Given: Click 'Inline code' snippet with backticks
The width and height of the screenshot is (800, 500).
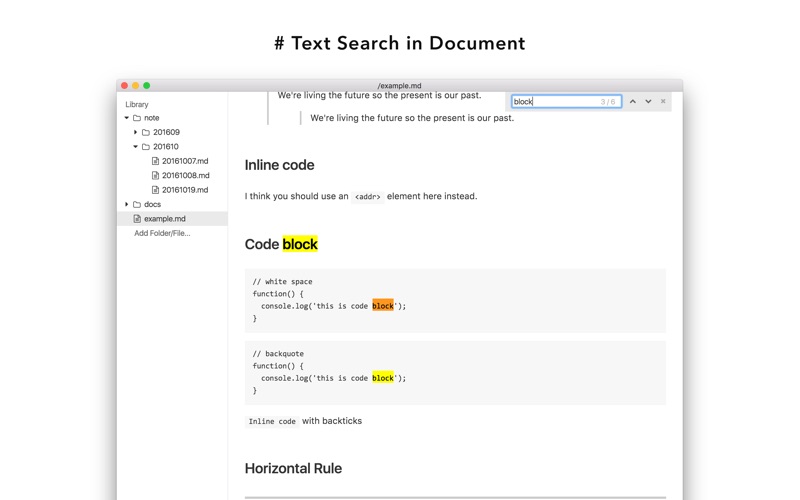Looking at the screenshot, I should click(272, 421).
